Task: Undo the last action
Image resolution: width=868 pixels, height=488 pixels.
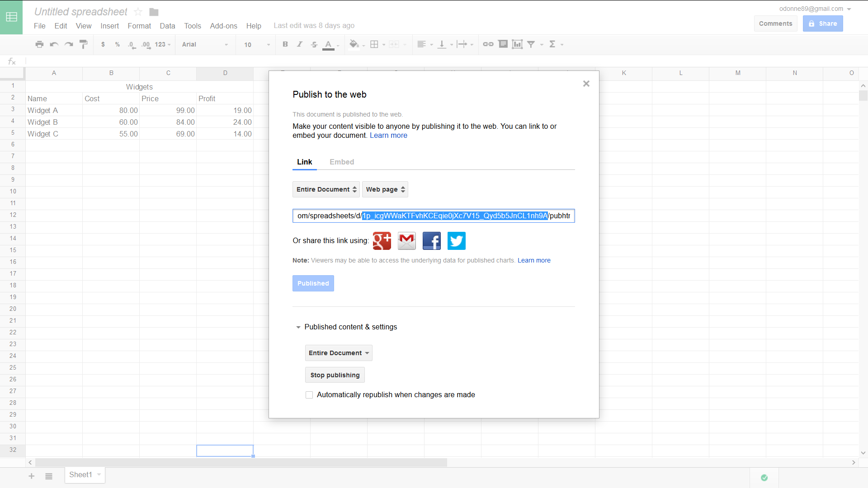Action: click(54, 44)
